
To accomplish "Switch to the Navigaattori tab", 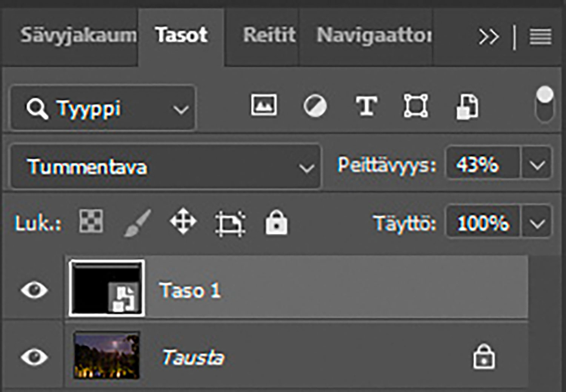I will click(x=374, y=35).
